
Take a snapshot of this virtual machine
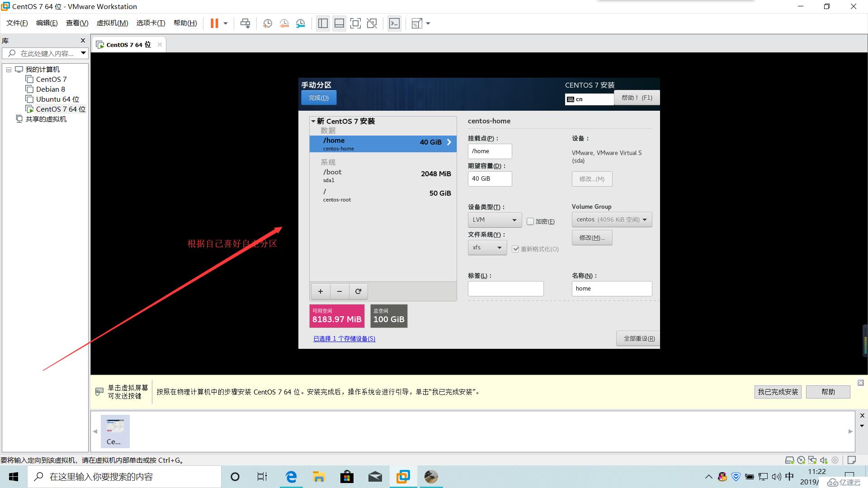[267, 23]
